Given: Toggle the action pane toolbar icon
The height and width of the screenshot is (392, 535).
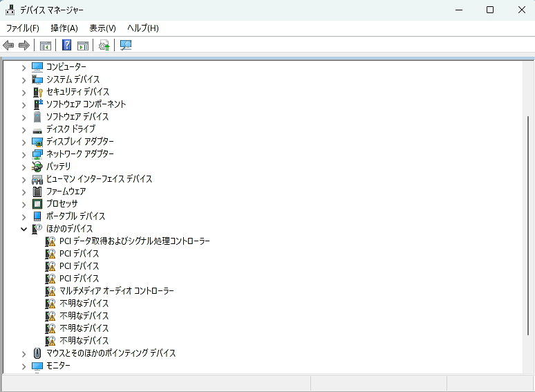Looking at the screenshot, I should (83, 46).
